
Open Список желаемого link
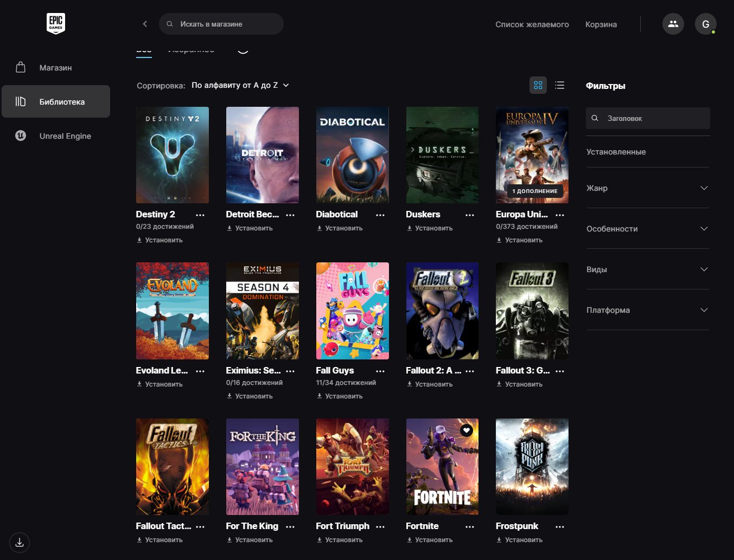(532, 24)
